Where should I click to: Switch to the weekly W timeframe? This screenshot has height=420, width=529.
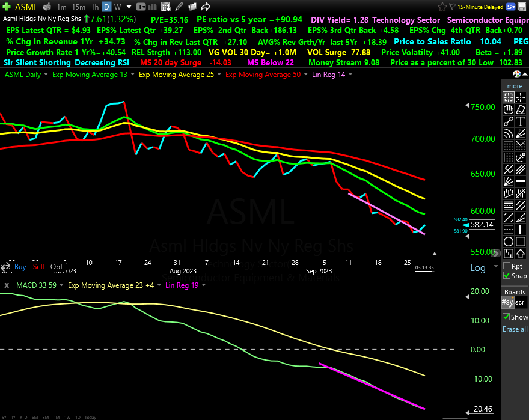click(x=117, y=7)
